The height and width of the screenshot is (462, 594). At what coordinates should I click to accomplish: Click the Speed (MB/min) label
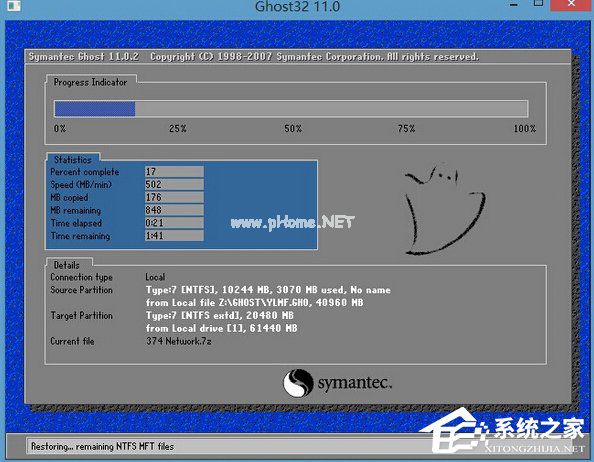[x=81, y=185]
